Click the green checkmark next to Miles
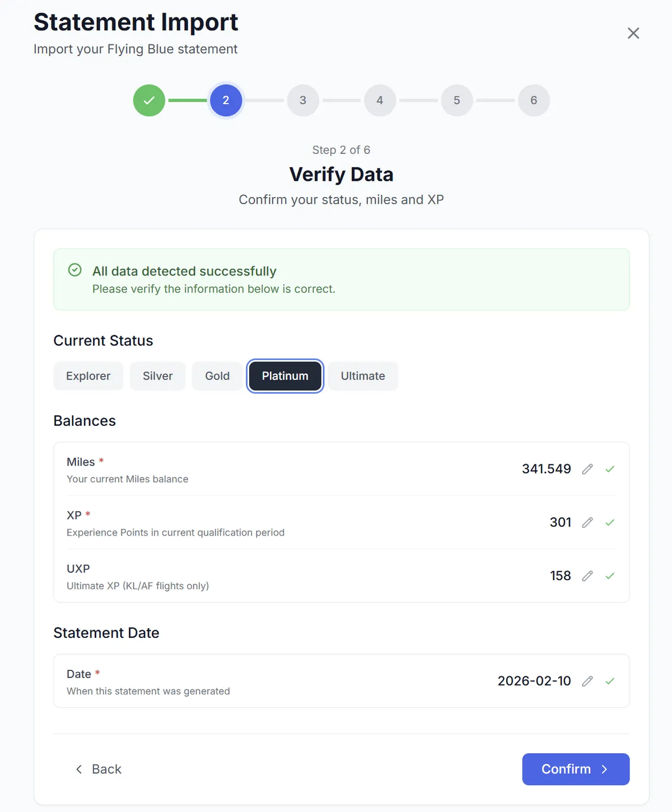The width and height of the screenshot is (672, 812). coord(610,469)
